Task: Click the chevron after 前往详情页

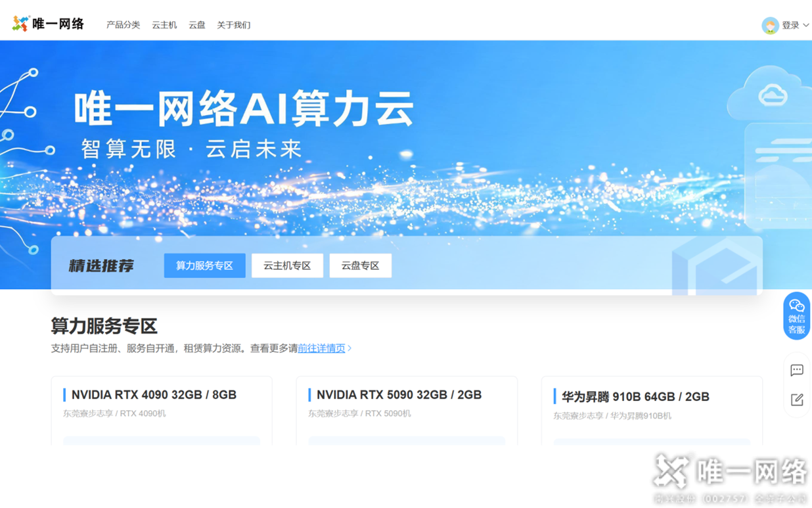Action: coord(350,348)
